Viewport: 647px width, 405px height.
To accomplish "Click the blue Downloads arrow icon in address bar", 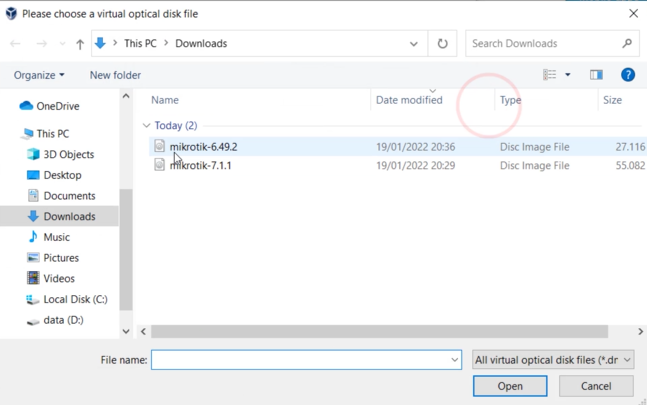I will 100,43.
